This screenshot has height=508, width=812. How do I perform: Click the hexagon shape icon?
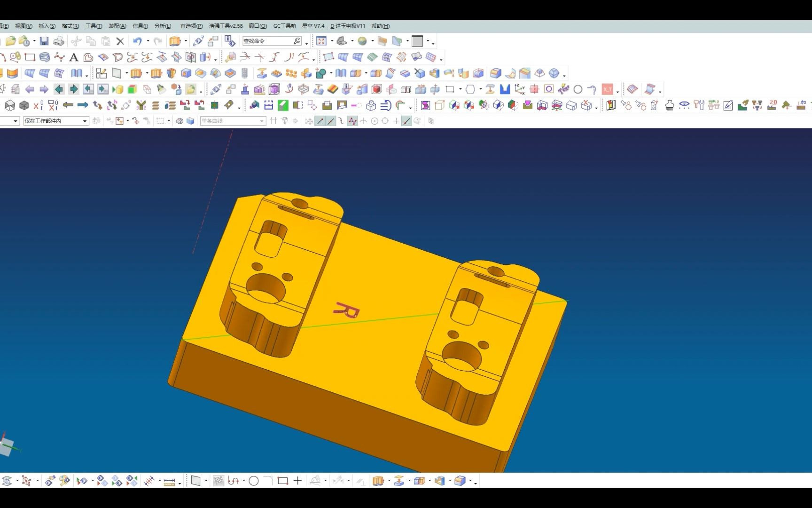click(470, 89)
